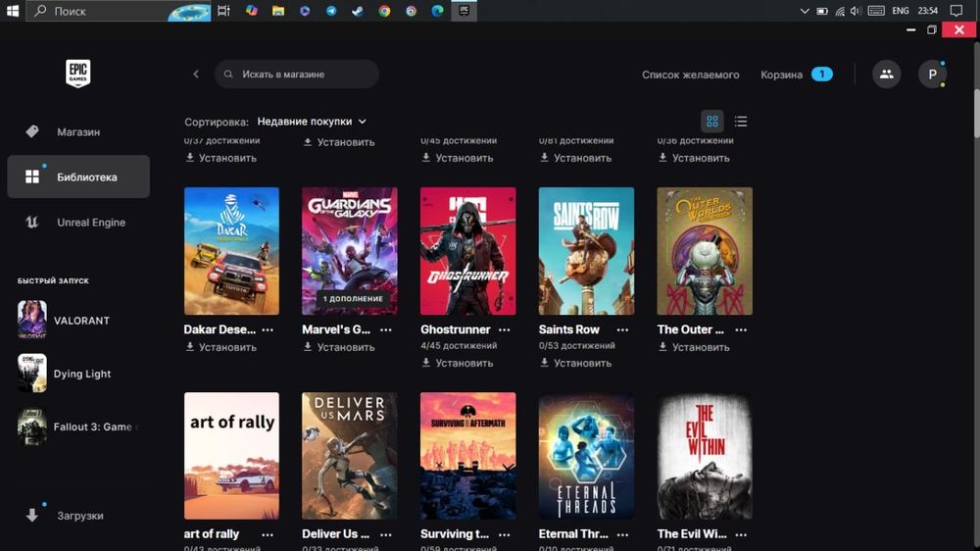
Task: Open the Windows Start menu
Action: click(13, 11)
